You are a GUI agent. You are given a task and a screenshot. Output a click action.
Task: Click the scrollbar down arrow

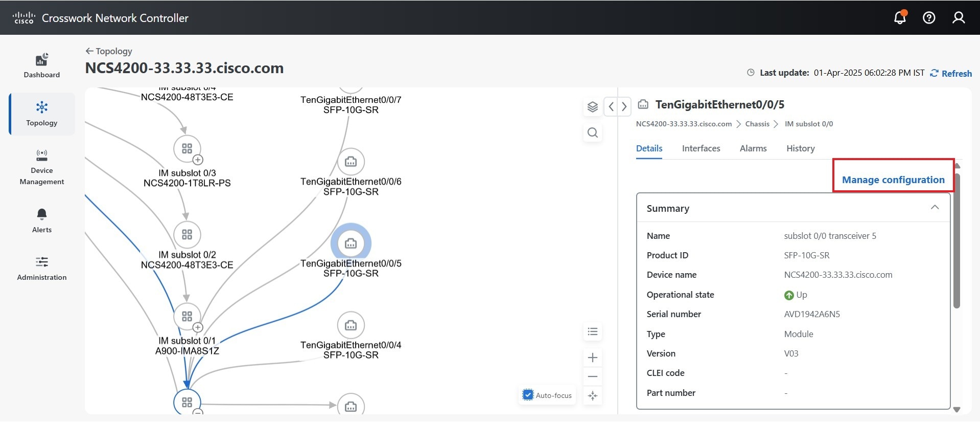[957, 409]
